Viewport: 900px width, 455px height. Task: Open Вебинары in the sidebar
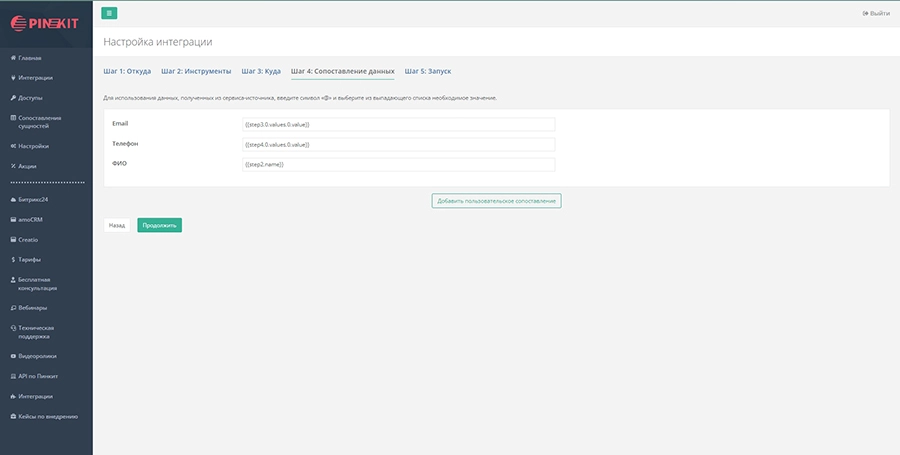(32, 307)
